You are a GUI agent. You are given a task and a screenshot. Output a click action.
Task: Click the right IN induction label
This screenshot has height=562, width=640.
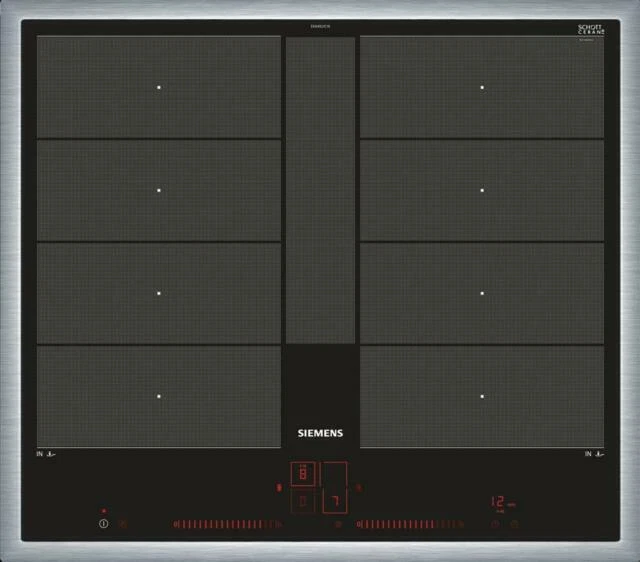[594, 454]
